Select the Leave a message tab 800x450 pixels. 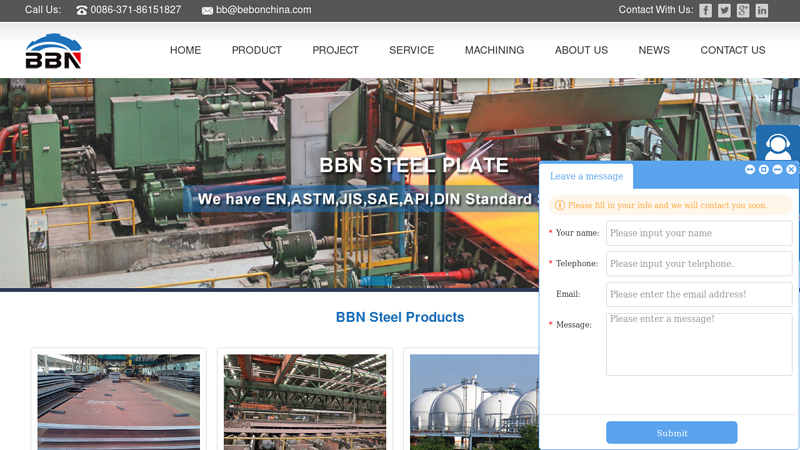pos(586,176)
